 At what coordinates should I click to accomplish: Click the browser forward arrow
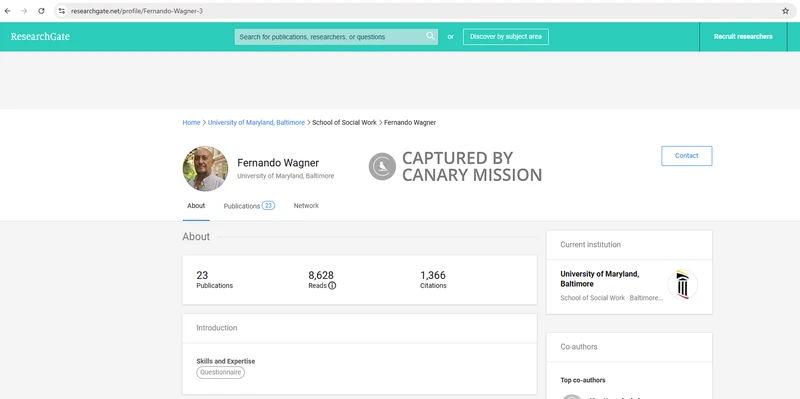[x=24, y=11]
